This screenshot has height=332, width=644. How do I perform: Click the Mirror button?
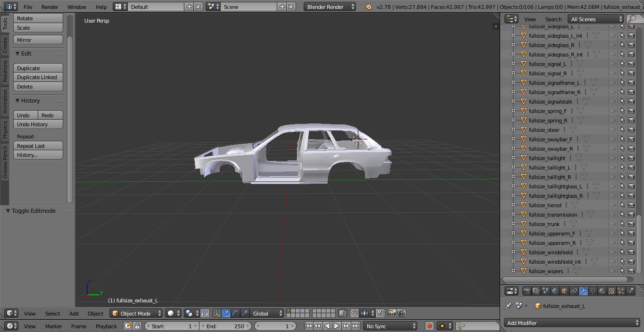click(38, 40)
